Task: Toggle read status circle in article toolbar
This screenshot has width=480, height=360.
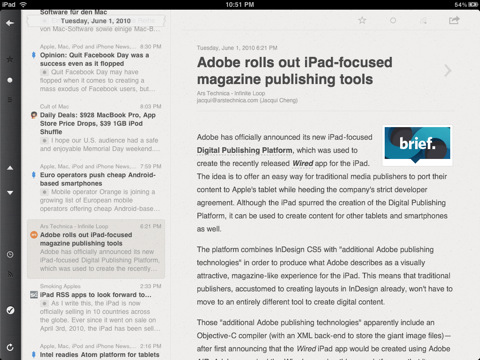Action: 393,20
